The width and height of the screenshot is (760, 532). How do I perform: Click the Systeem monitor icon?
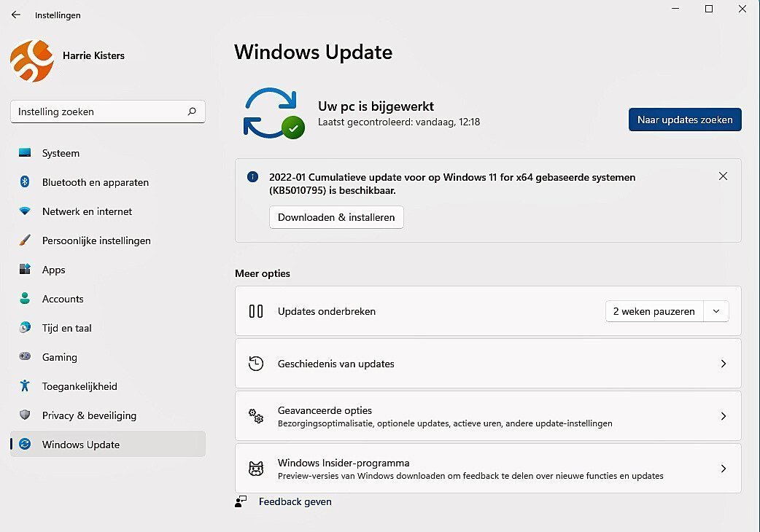tap(25, 153)
